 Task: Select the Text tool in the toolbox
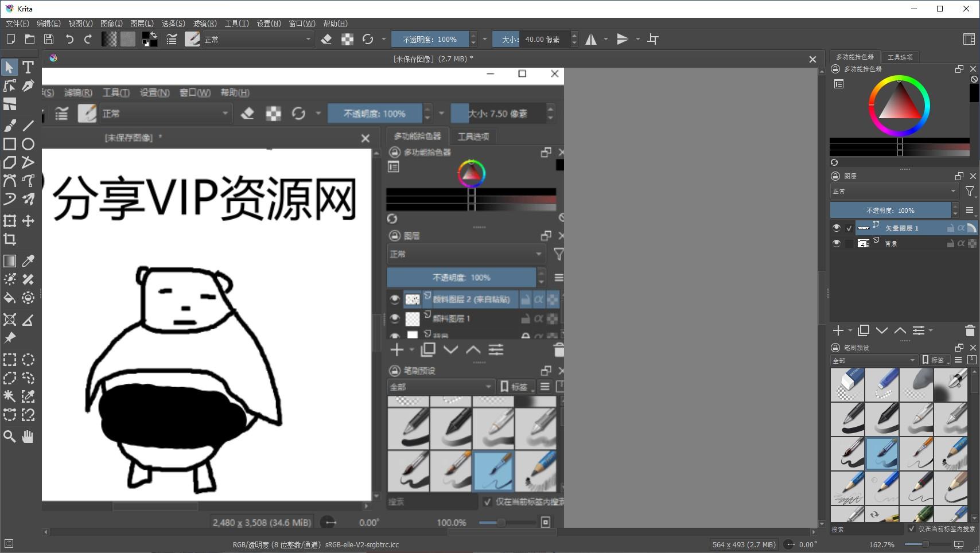(28, 67)
